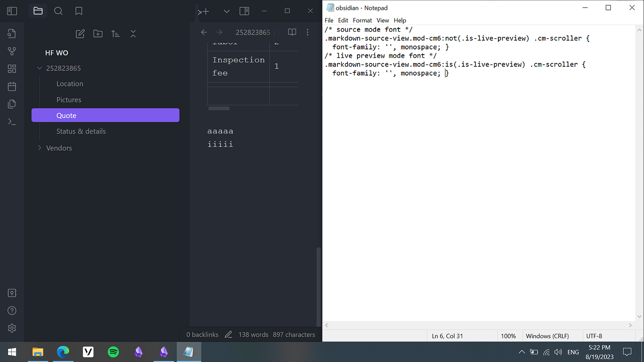The image size is (644, 362).
Task: Create a new canvas from ribbon
Action: pos(12,69)
